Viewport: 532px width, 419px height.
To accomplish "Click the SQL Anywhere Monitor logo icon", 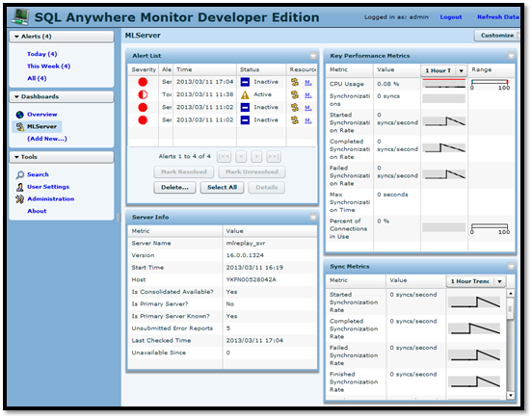I will tap(20, 16).
